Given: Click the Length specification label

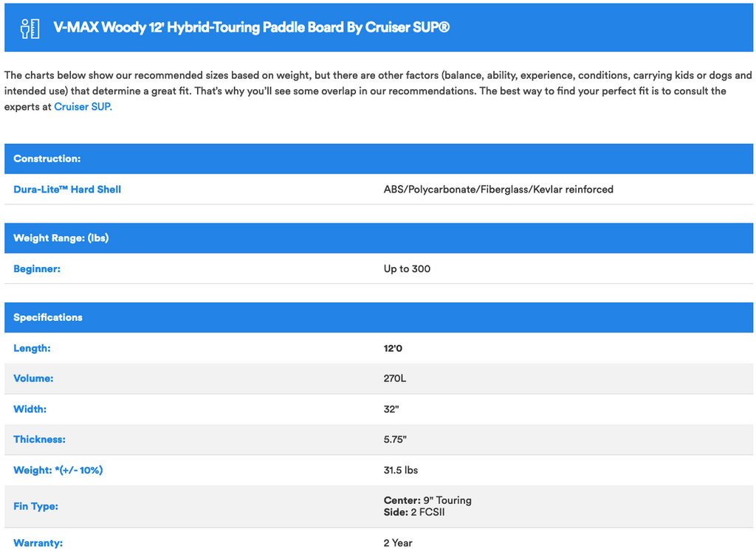Looking at the screenshot, I should 32,348.
